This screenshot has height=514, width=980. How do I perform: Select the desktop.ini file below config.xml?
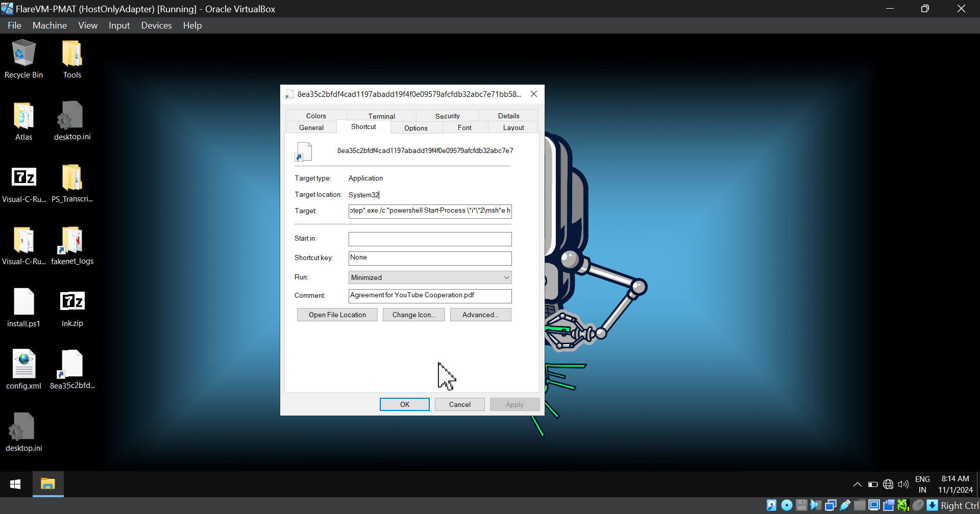click(23, 432)
